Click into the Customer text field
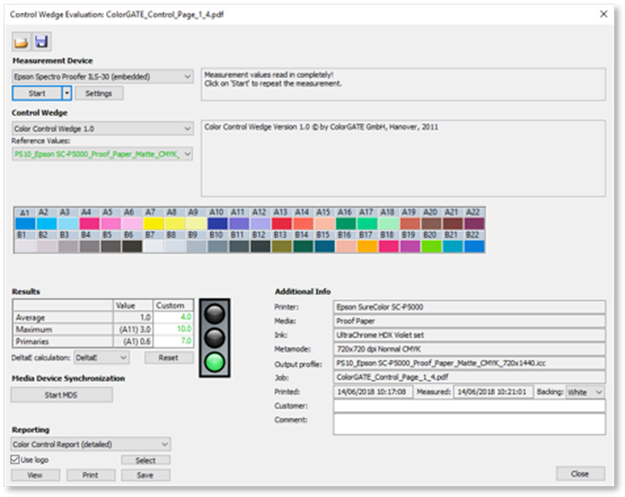This screenshot has width=625, height=497. pos(470,407)
